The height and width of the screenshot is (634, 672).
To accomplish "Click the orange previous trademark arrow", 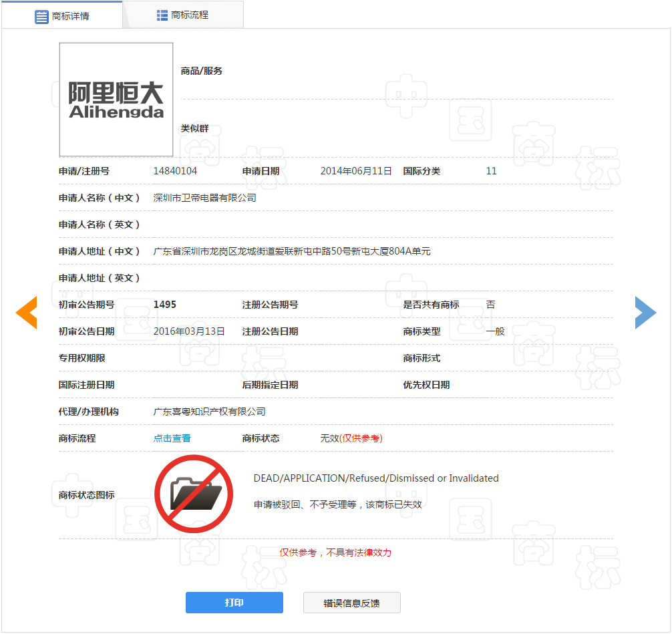I will (27, 313).
